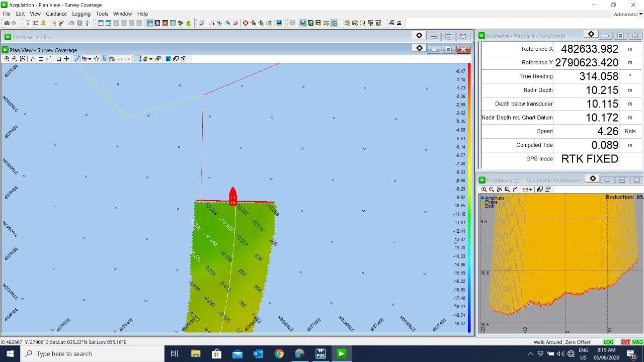Click the MSG status button
Screen dimensions: 644x362
coord(637,342)
